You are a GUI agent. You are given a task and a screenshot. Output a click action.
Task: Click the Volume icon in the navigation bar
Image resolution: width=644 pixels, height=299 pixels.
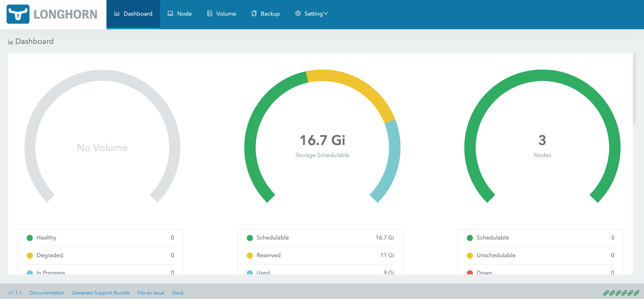209,13
